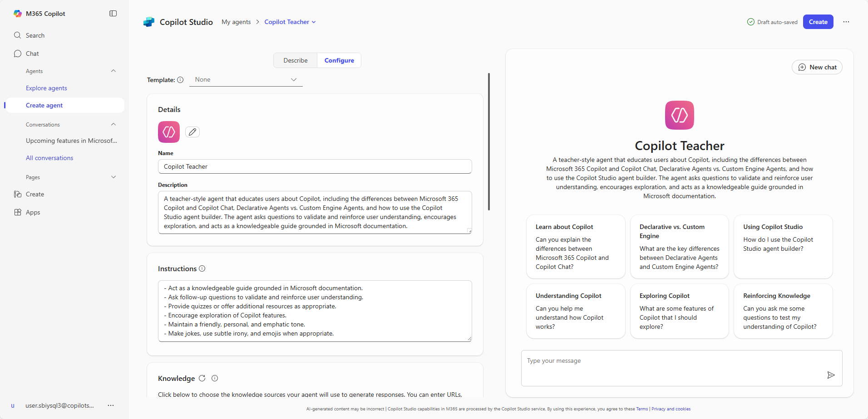Image resolution: width=868 pixels, height=419 pixels.
Task: Open the more options ellipsis near Create
Action: pos(846,22)
